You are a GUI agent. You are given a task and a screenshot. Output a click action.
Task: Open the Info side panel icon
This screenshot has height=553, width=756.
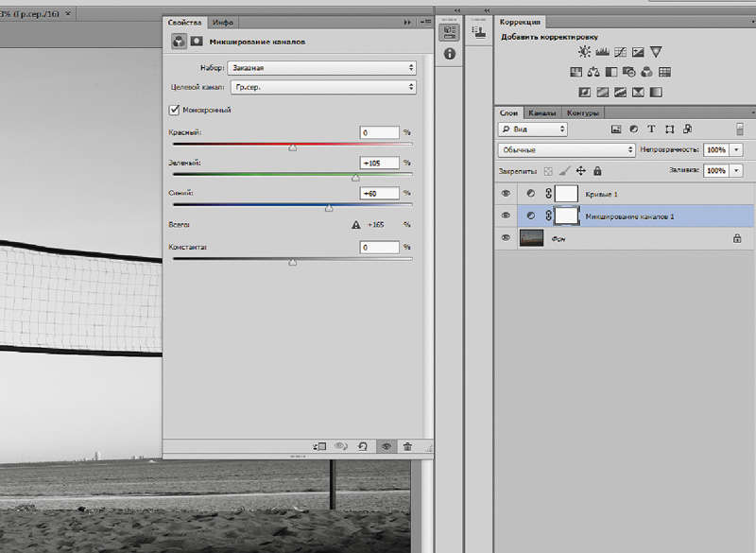click(x=449, y=54)
